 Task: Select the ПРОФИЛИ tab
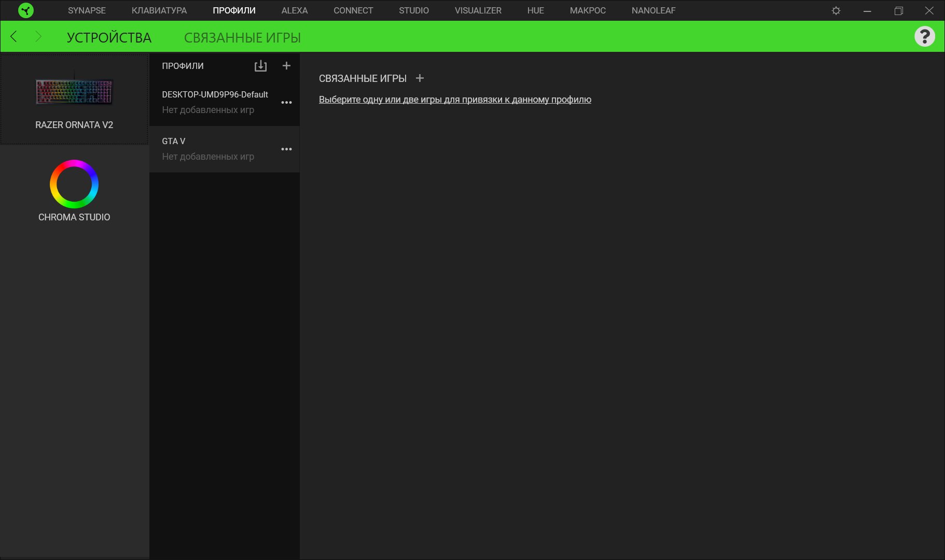(x=234, y=10)
